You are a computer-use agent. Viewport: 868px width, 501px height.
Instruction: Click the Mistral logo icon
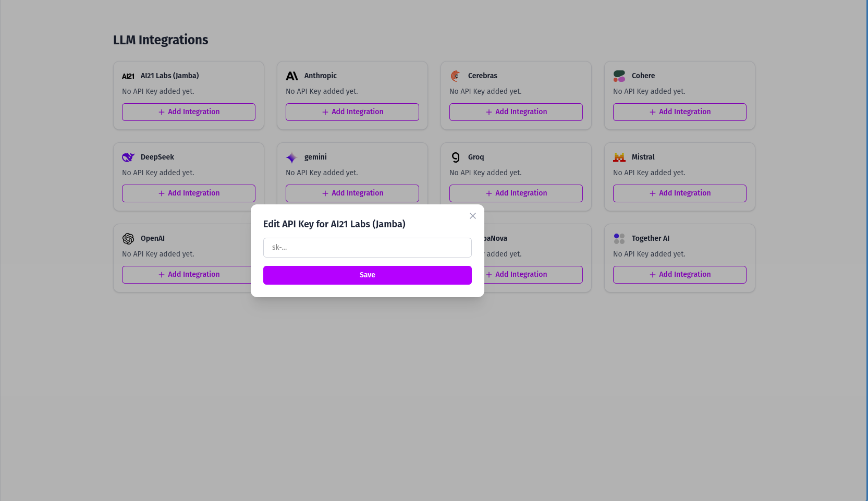[x=619, y=157]
